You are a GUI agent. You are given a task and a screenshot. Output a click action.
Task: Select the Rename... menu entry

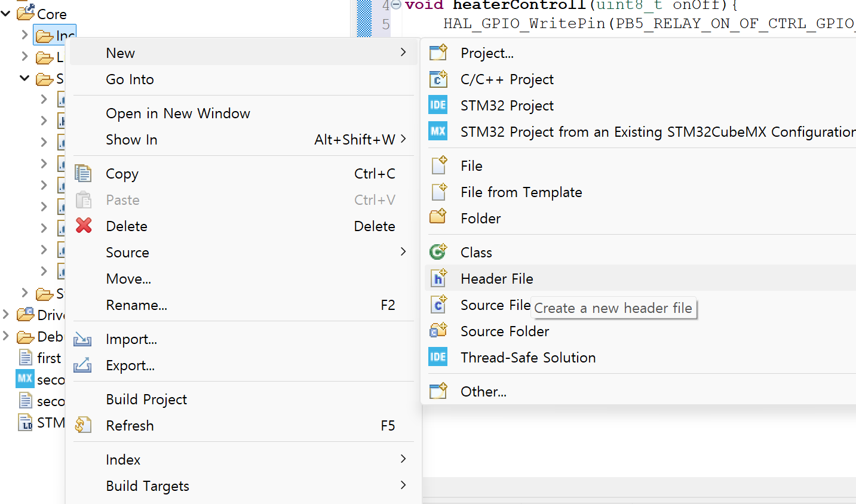click(x=244, y=305)
